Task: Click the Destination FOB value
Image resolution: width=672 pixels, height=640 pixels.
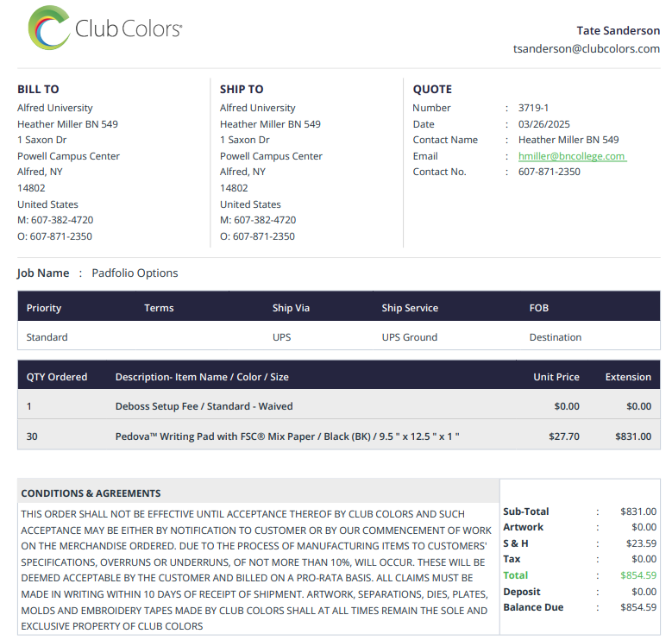Action: (x=555, y=337)
